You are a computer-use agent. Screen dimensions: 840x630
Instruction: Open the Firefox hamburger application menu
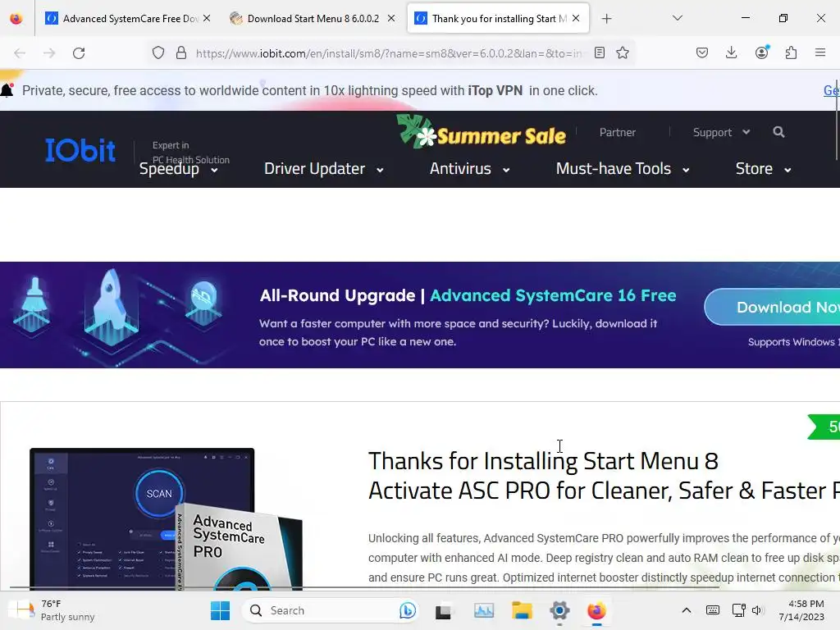click(x=820, y=52)
